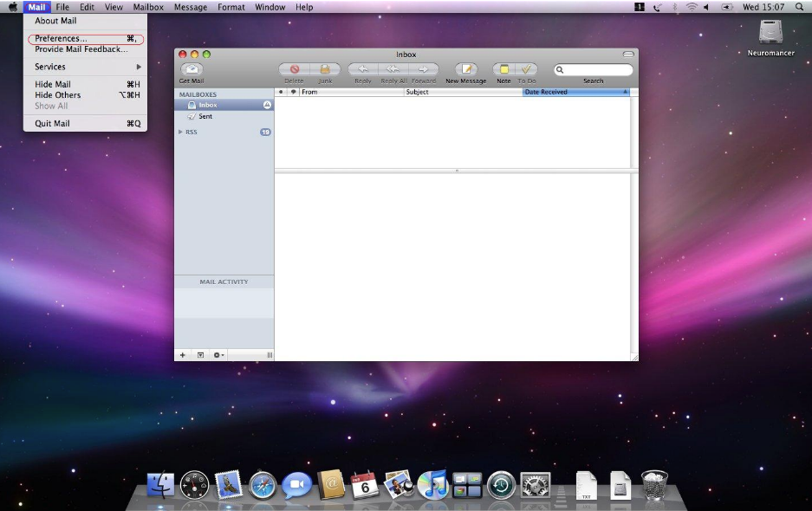Open the Services submenu
This screenshot has height=511, width=812.
[86, 67]
